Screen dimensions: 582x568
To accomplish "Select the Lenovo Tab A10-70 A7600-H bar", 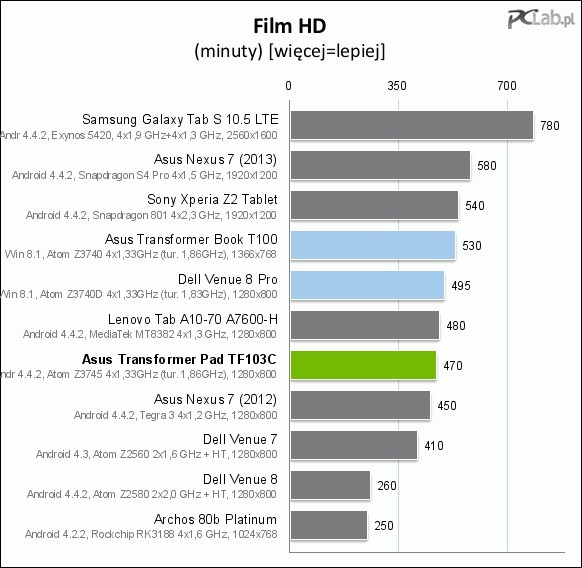I will click(x=365, y=326).
